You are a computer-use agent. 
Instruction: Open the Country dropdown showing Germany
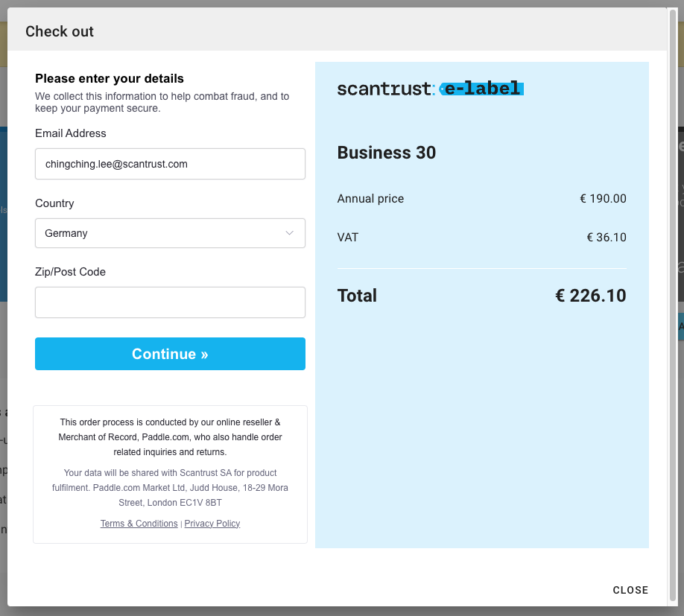170,233
